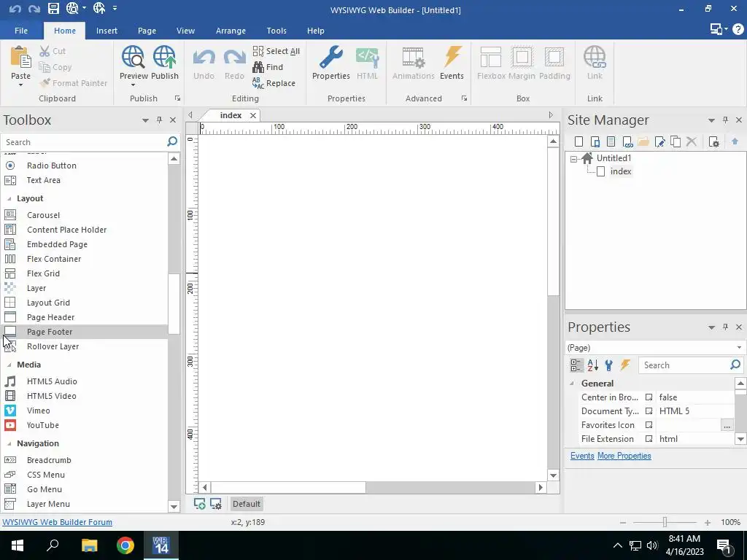Click marker box beside File Extension

[649, 439]
